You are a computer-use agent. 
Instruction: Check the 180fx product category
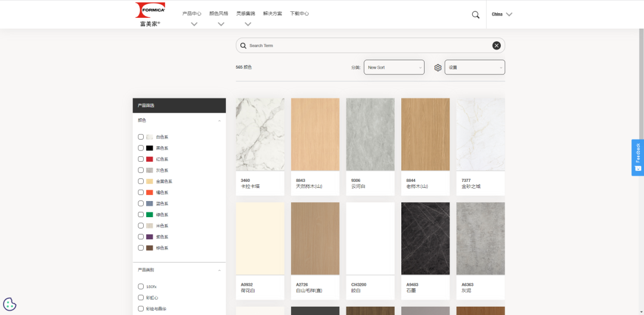141,286
